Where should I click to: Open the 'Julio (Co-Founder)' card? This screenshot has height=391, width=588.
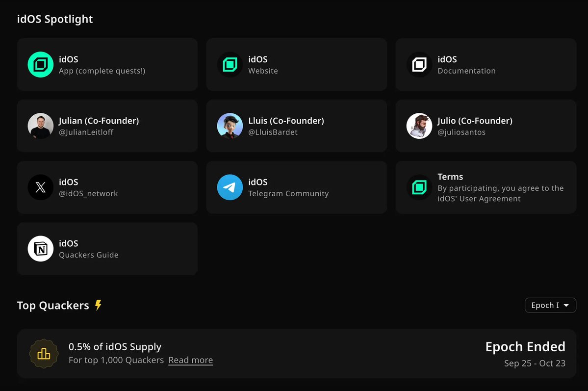(x=486, y=126)
